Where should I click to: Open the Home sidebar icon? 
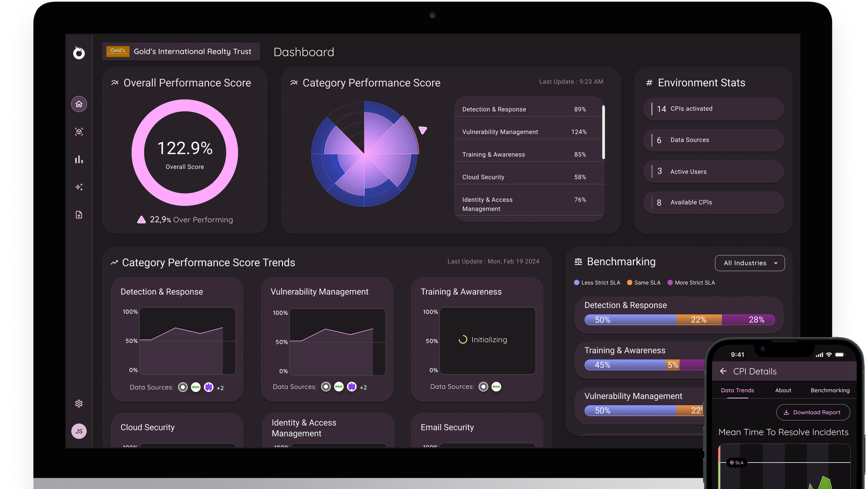pyautogui.click(x=79, y=104)
